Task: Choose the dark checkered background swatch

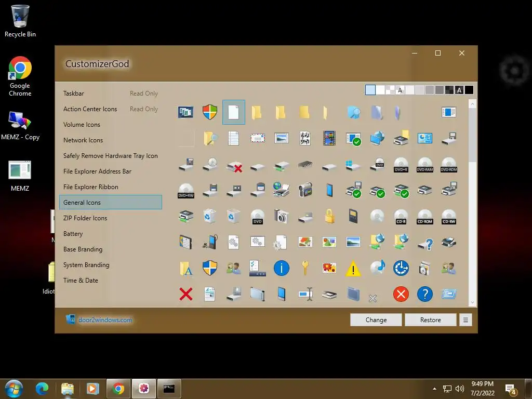Action: pos(449,90)
